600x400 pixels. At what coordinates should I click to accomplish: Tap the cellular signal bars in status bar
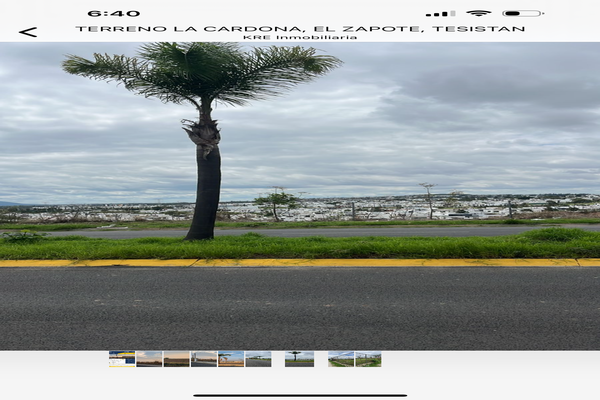440,13
